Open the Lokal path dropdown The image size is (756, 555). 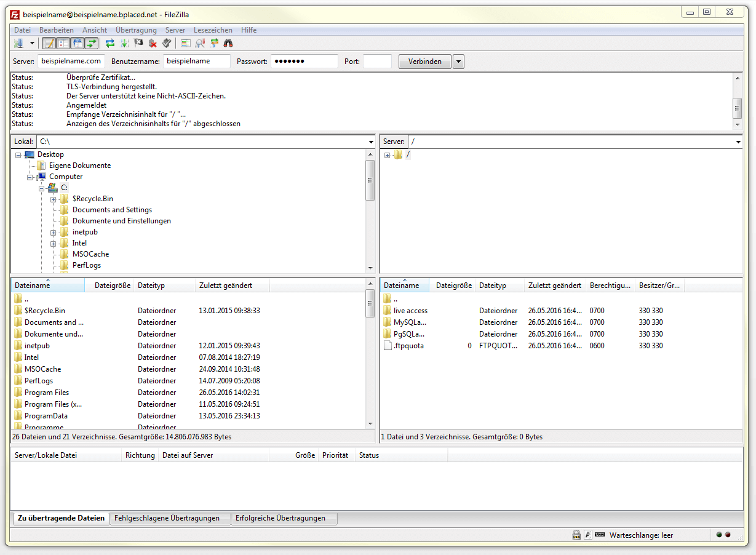(x=371, y=142)
